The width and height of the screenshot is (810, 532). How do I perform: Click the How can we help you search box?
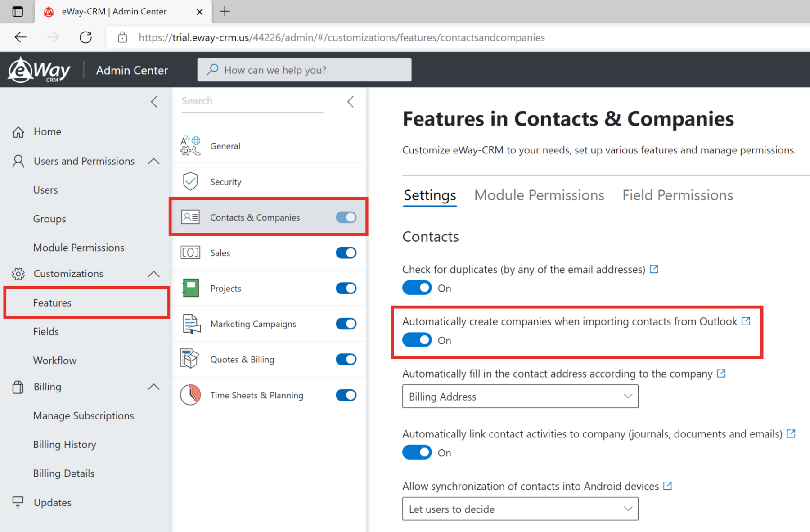304,70
